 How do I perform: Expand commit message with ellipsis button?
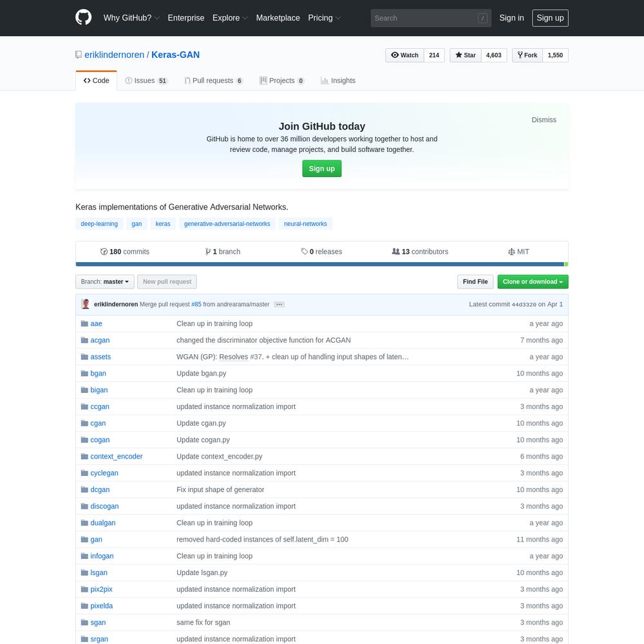[x=279, y=305]
